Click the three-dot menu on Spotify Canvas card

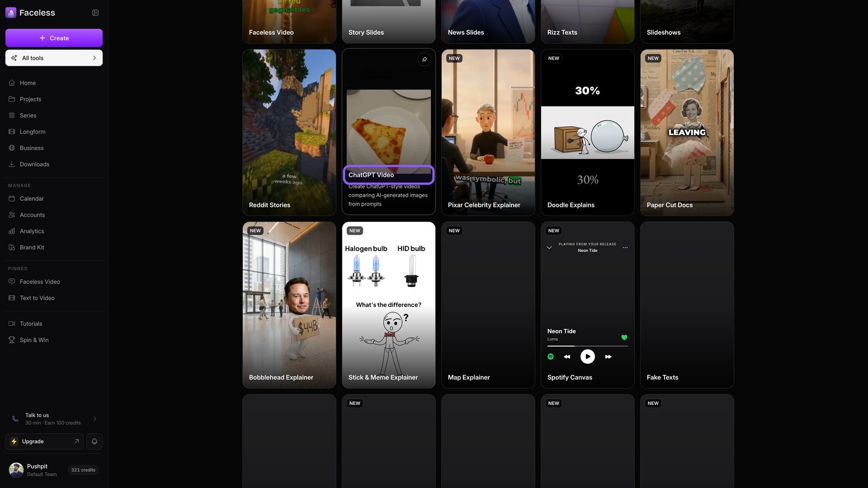click(x=625, y=247)
